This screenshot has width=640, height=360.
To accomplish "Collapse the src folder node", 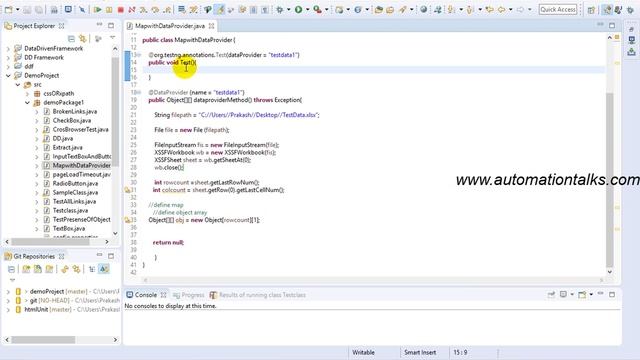I will pos(18,84).
